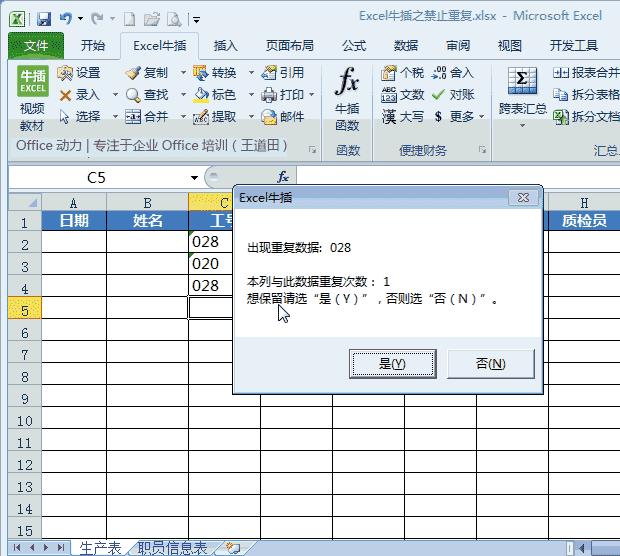
Task: Expand the 转换 dropdown arrow
Action: 251,73
